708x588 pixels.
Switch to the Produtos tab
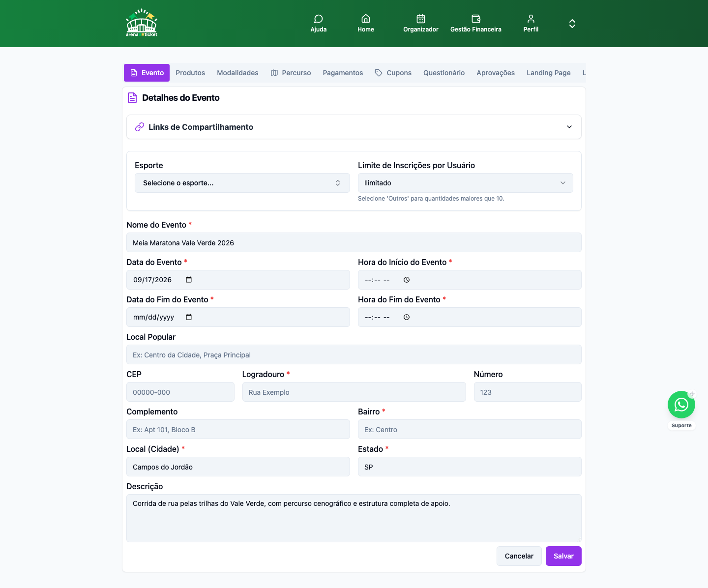coord(190,73)
